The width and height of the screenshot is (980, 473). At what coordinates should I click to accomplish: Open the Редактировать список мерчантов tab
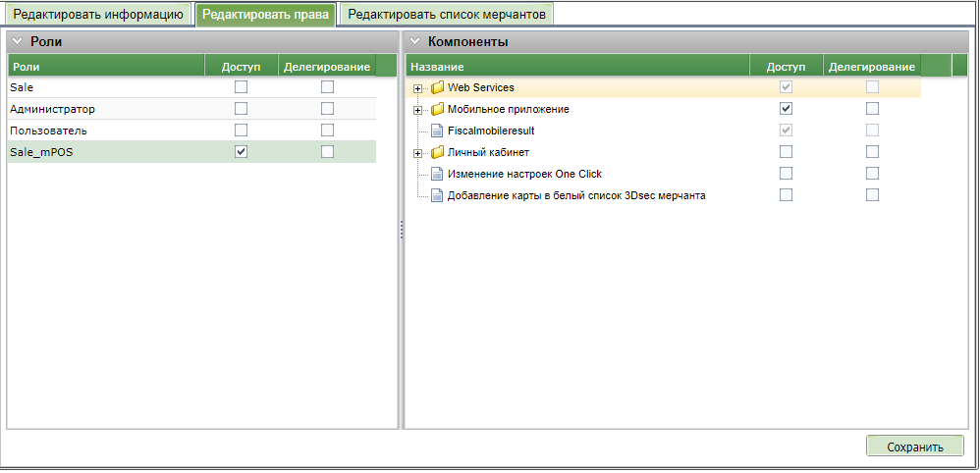446,14
